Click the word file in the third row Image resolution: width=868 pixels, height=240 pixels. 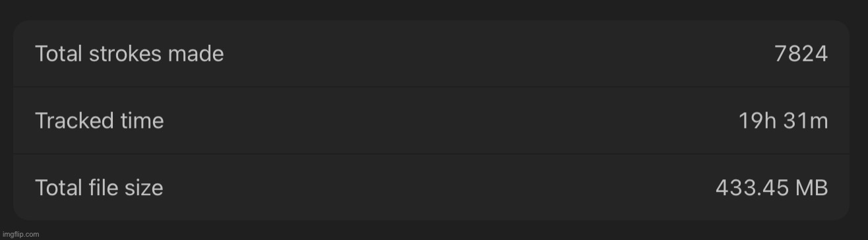tap(104, 188)
